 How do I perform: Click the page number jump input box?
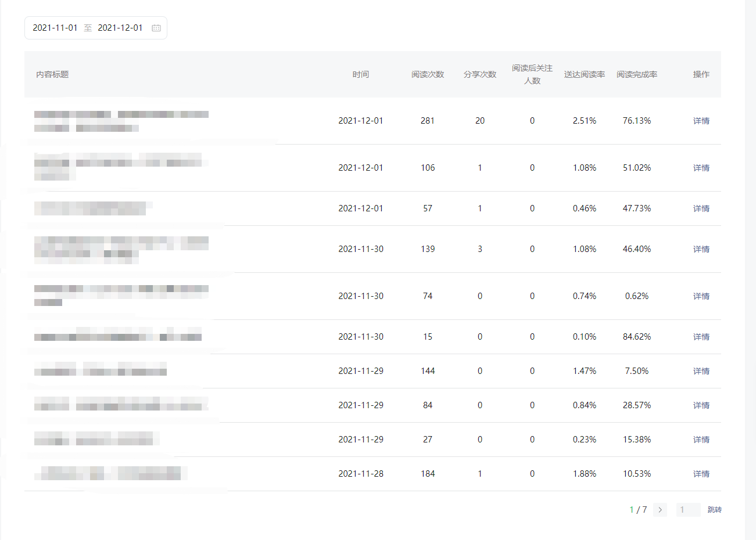point(688,510)
